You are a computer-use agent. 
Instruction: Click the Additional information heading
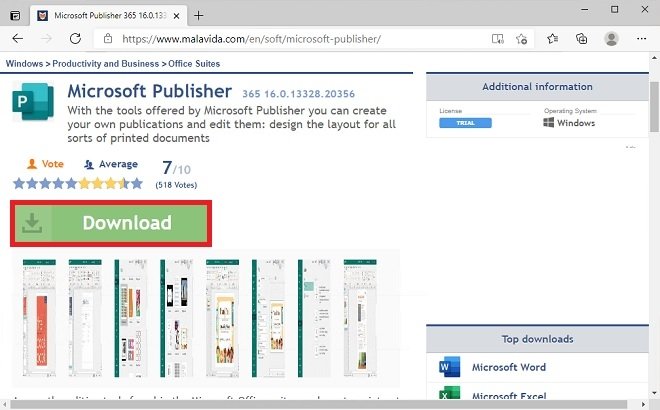pyautogui.click(x=537, y=87)
